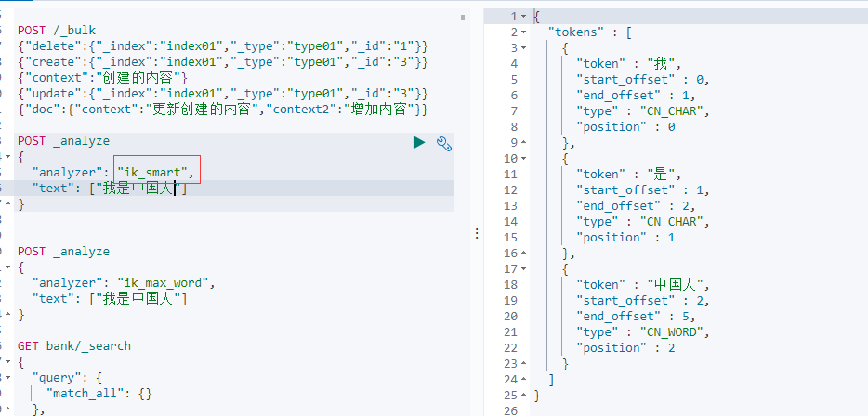This screenshot has width=868, height=416.
Task: Click the second POST _analyze request line
Action: (x=64, y=251)
